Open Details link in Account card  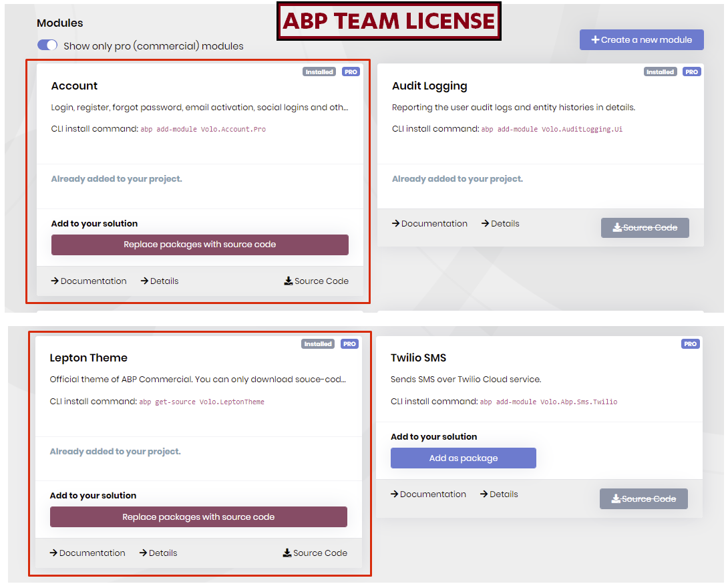[x=160, y=281]
